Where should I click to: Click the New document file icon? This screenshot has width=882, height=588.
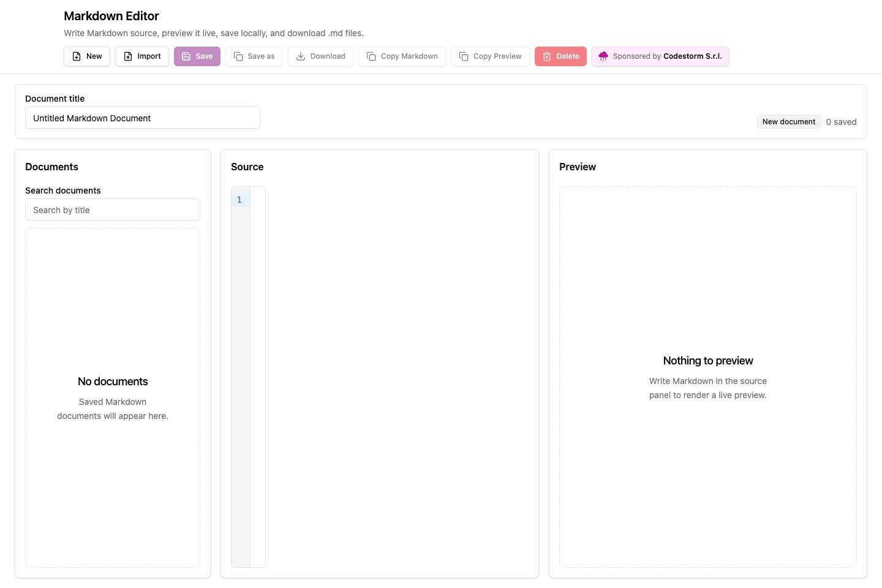pos(77,56)
